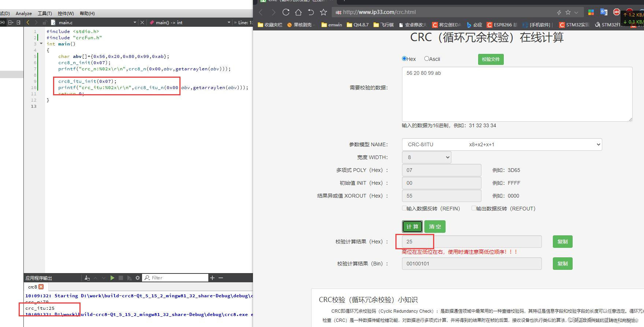Click the stop square in application output
Screen dimensions: 644x327
121,278
